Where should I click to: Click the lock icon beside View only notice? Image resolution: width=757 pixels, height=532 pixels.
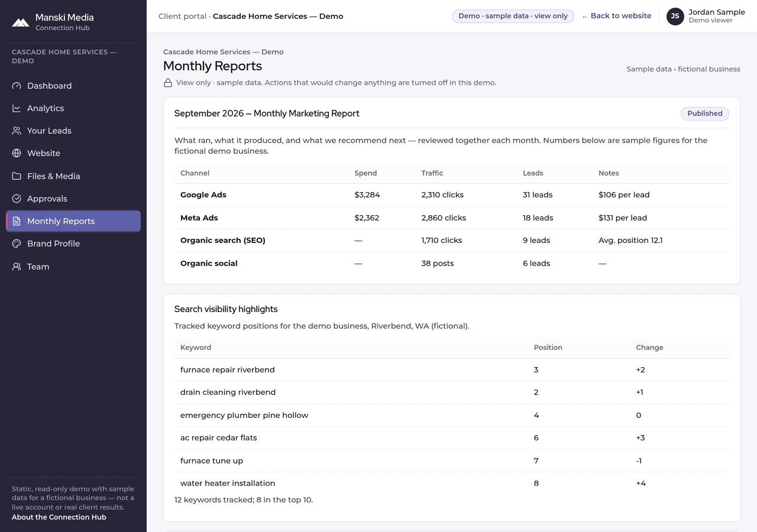point(168,83)
